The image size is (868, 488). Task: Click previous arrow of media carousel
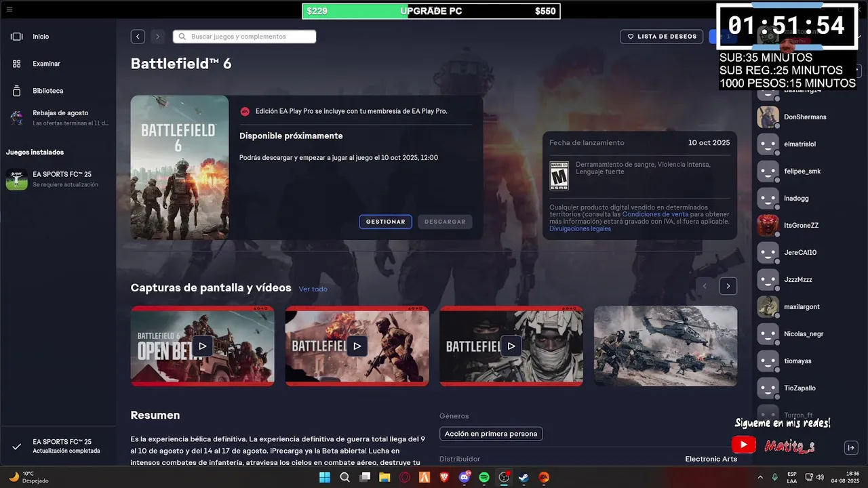point(705,286)
